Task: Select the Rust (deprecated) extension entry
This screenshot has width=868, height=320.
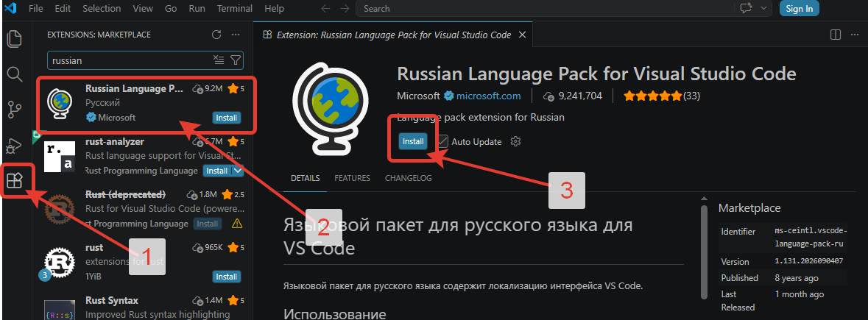Action: point(144,209)
